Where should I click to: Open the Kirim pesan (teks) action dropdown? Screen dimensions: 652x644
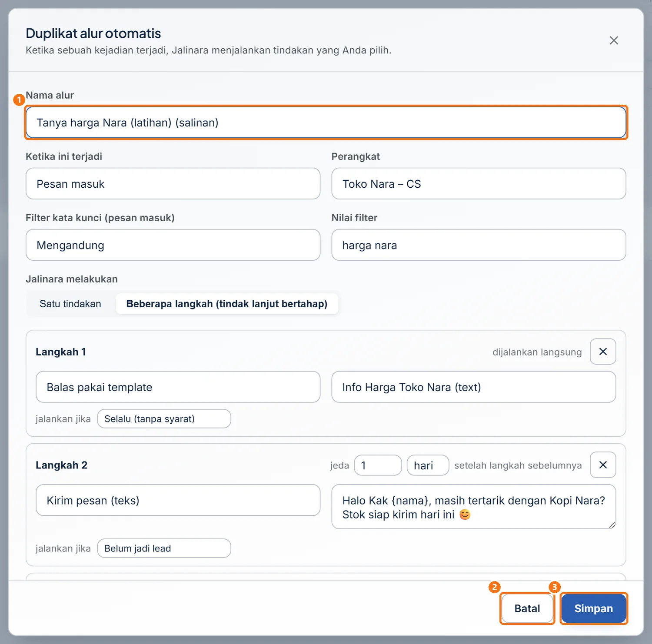click(178, 500)
